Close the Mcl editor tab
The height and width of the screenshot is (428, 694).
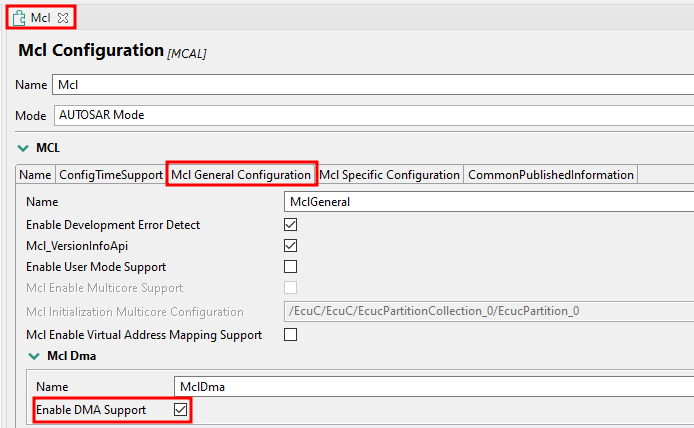tap(62, 18)
